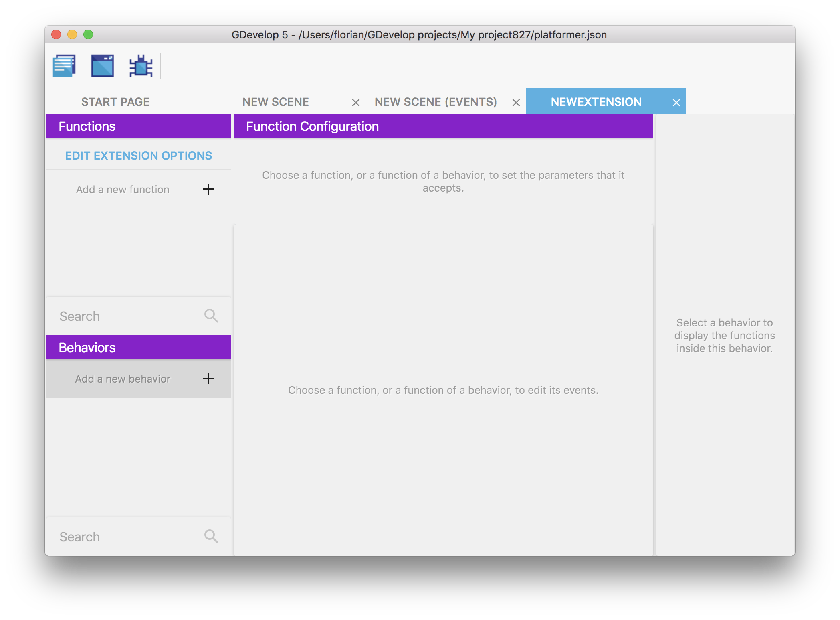
Task: Open the project manager icon
Action: [64, 66]
